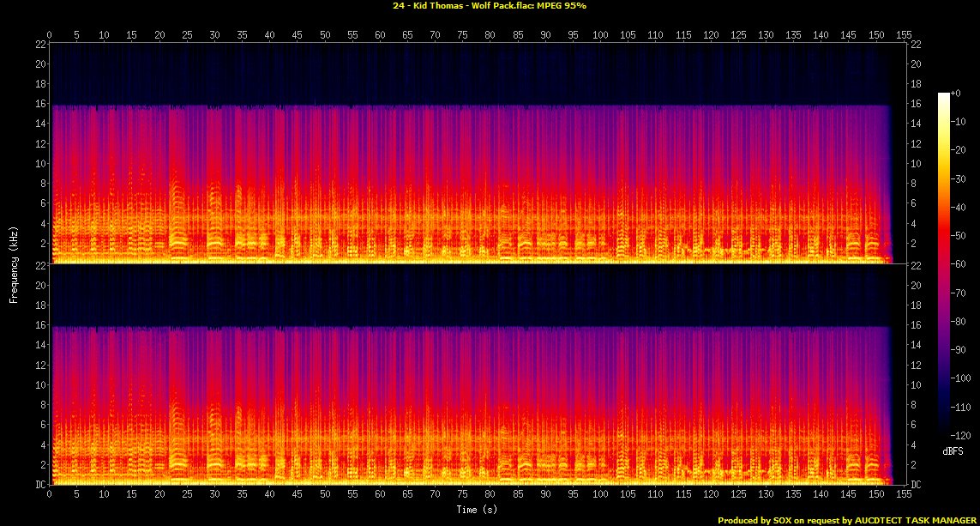This screenshot has height=526, width=980.
Task: Click the 'DC' label at bottom-left of the lower channel
Action: (x=39, y=485)
